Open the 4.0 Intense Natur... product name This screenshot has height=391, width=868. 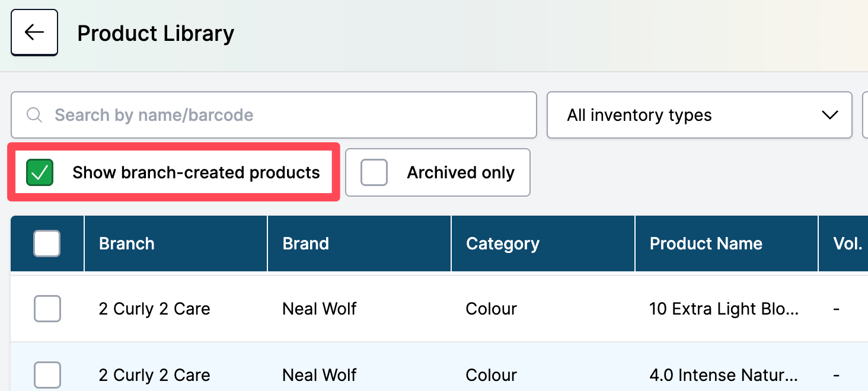(x=724, y=375)
